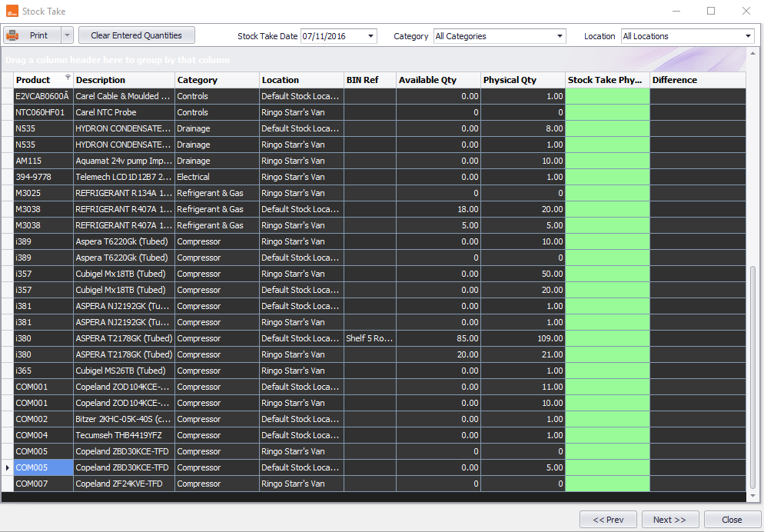Sort by the Description column header
Screen dimensions: 764x532
pyautogui.click(x=123, y=79)
